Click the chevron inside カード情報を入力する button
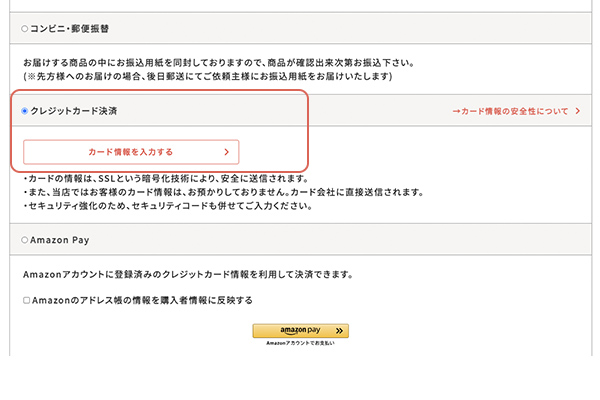The width and height of the screenshot is (600, 400). pyautogui.click(x=227, y=152)
